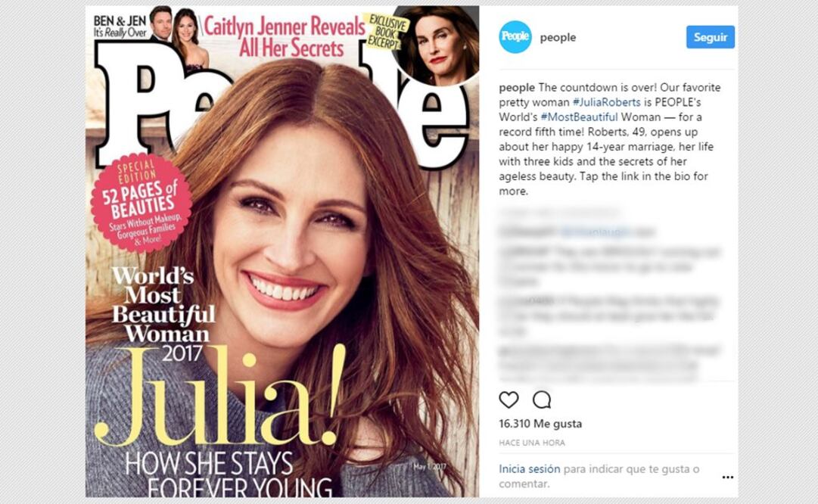Click the 16.310 Me gusta count
The image size is (818, 504).
(540, 424)
